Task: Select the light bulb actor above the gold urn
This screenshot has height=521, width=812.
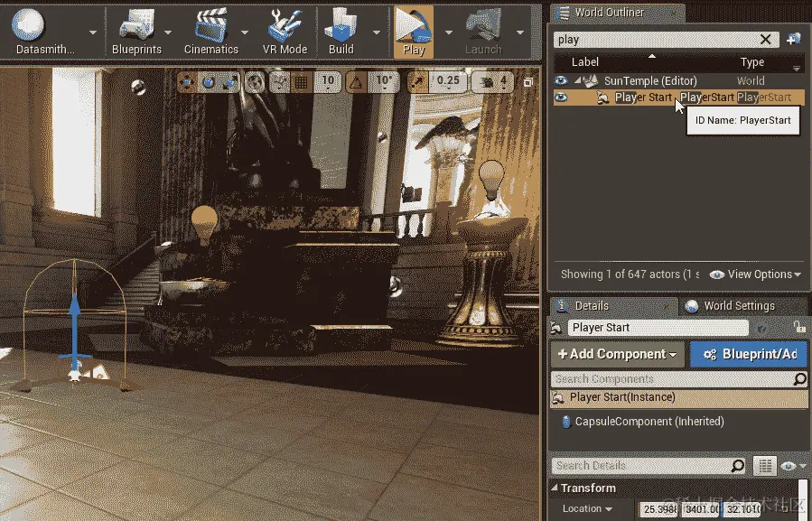Action: [x=491, y=179]
